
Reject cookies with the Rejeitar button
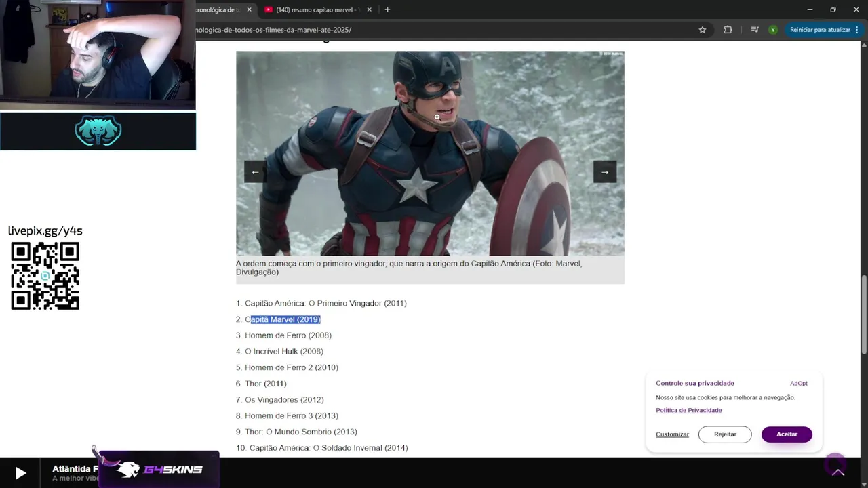[725, 434]
